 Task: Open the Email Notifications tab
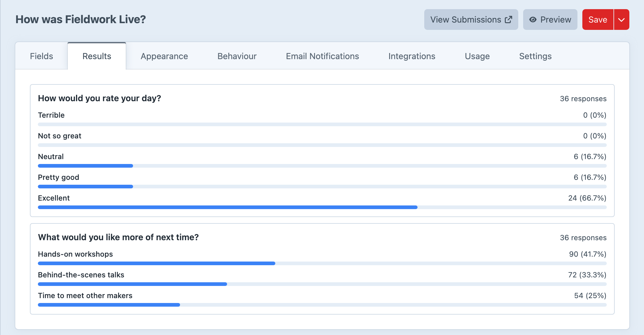tap(322, 56)
